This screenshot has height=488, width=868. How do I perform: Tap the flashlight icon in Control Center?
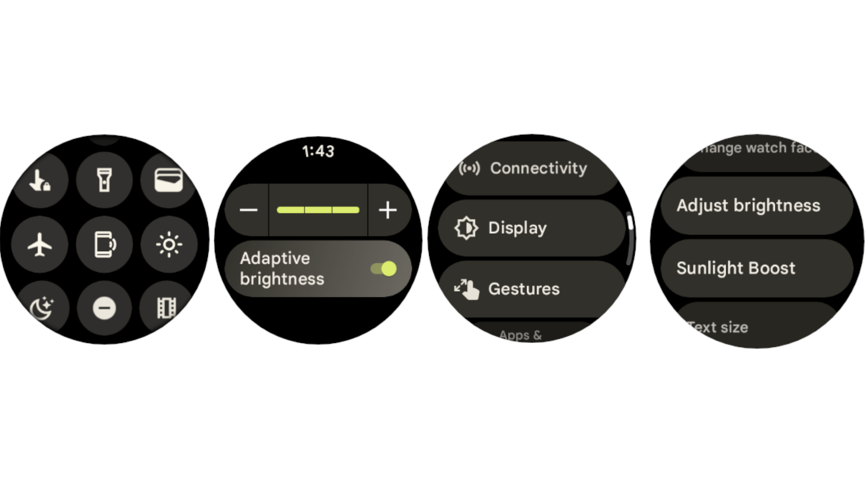(x=104, y=179)
